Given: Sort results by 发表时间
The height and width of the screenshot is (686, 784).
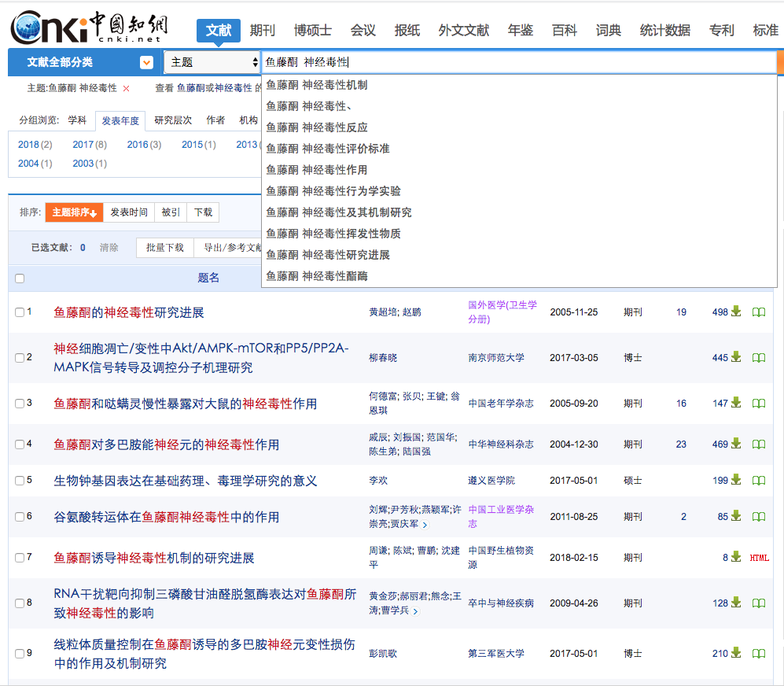Looking at the screenshot, I should (x=128, y=212).
